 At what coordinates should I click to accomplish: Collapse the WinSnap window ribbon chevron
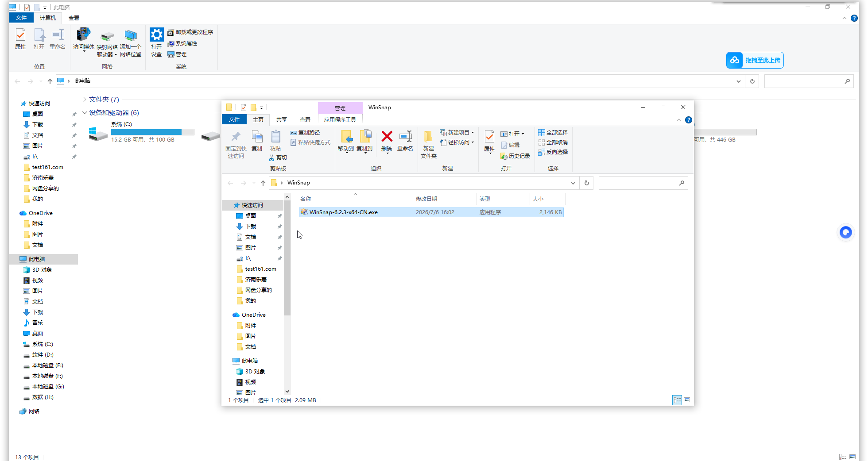coord(678,120)
